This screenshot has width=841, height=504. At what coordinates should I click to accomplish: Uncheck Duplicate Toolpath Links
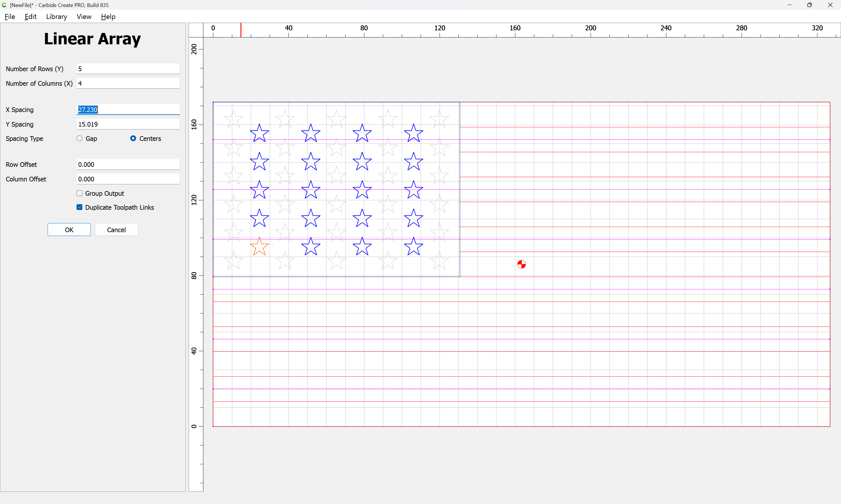click(x=79, y=207)
